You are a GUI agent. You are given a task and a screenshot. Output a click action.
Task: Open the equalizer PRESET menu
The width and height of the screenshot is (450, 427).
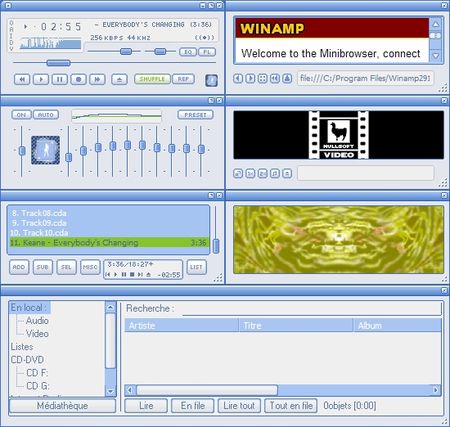click(195, 115)
